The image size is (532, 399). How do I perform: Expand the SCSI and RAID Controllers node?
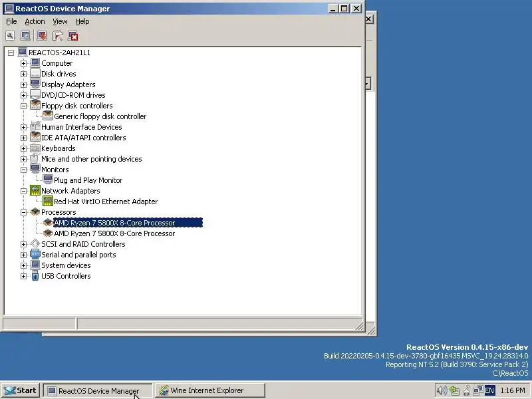[x=23, y=244]
